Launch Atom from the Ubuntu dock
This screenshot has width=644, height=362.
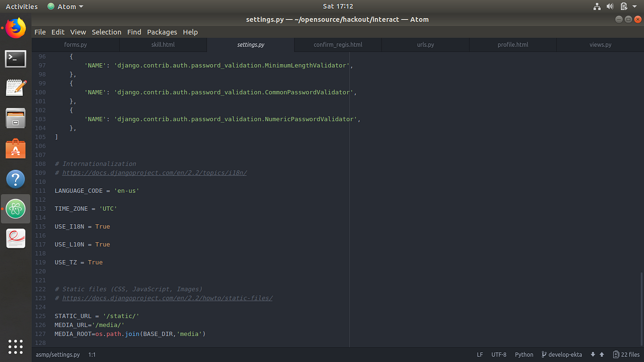point(16,208)
